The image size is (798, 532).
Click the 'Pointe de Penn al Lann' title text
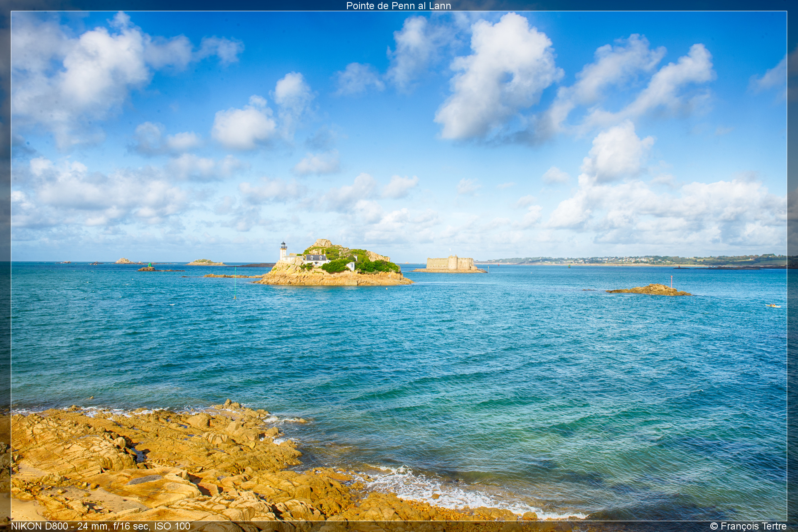click(399, 5)
